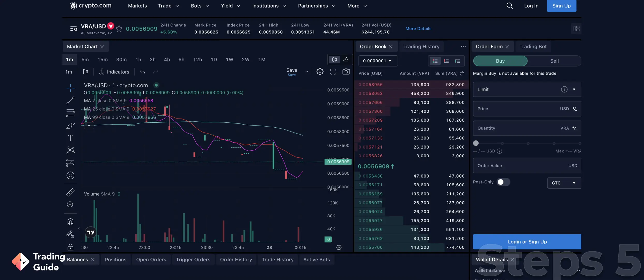Viewport: 644px width, 280px height.
Task: Collapse the chart indicator legend chevron
Action: pyautogui.click(x=89, y=126)
